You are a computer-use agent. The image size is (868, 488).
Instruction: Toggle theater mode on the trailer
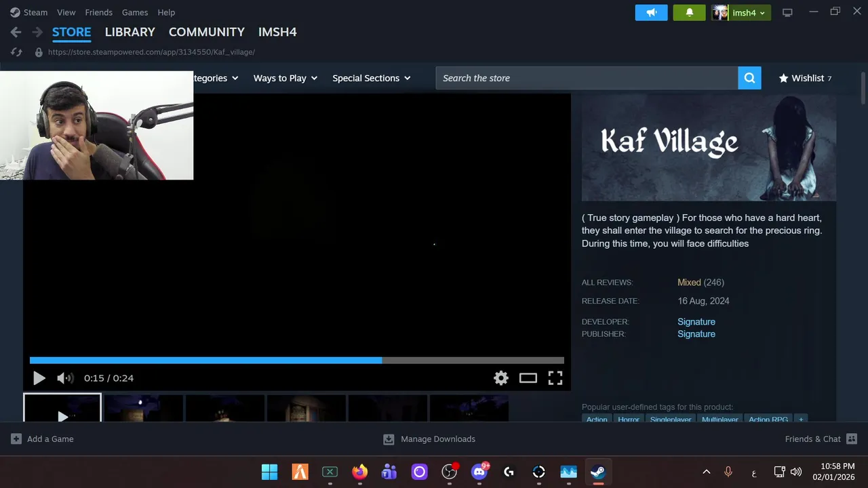(x=528, y=378)
